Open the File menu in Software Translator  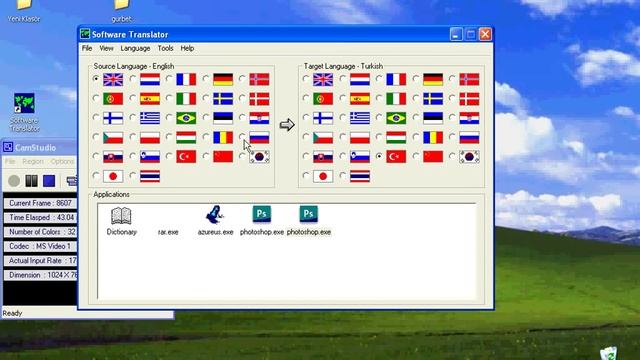[x=87, y=48]
